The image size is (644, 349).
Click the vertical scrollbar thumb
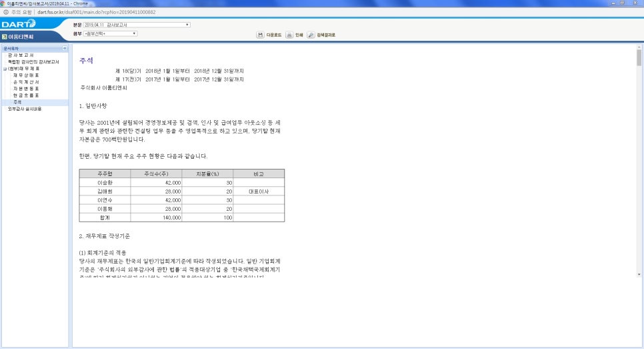[x=639, y=58]
